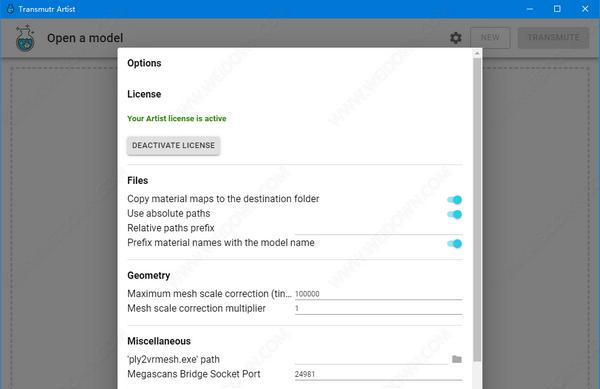
Task: Maximize the Transmutr Artist window
Action: (x=557, y=9)
